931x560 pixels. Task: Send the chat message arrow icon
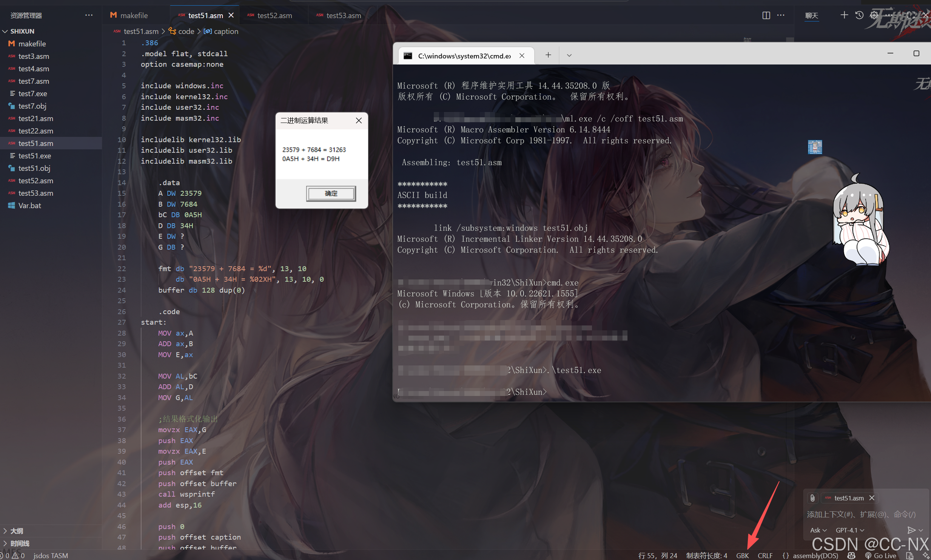[x=911, y=530]
